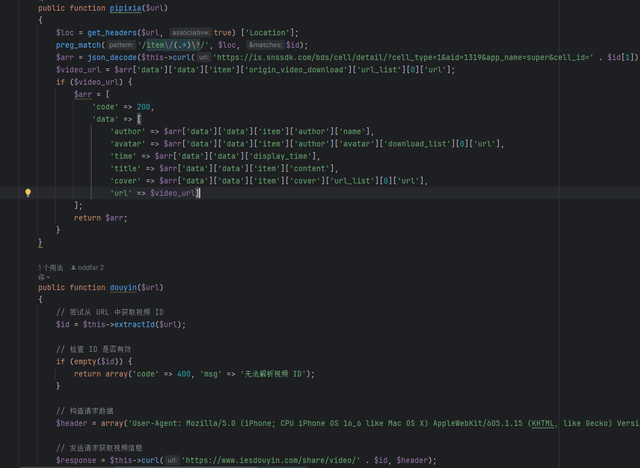The image size is (640, 468).
Task: Click the pipixia function name
Action: (125, 8)
